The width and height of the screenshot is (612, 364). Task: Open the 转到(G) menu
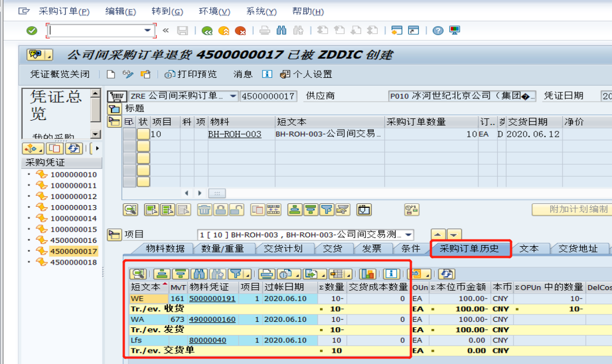pyautogui.click(x=167, y=11)
